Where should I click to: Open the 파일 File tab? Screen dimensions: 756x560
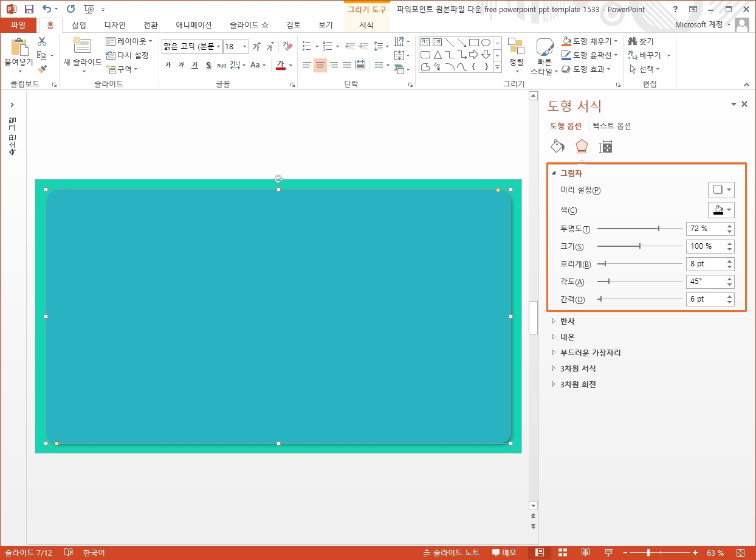pyautogui.click(x=18, y=25)
